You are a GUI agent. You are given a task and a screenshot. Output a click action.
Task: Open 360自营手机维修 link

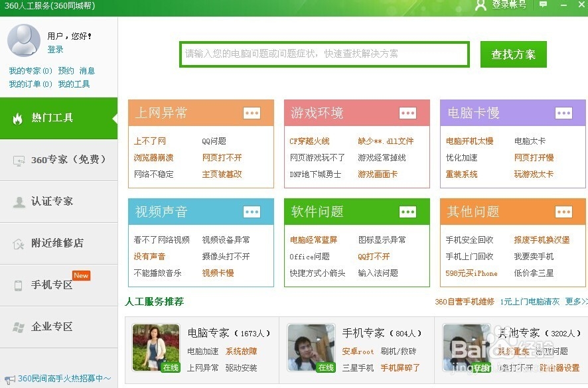(x=465, y=302)
